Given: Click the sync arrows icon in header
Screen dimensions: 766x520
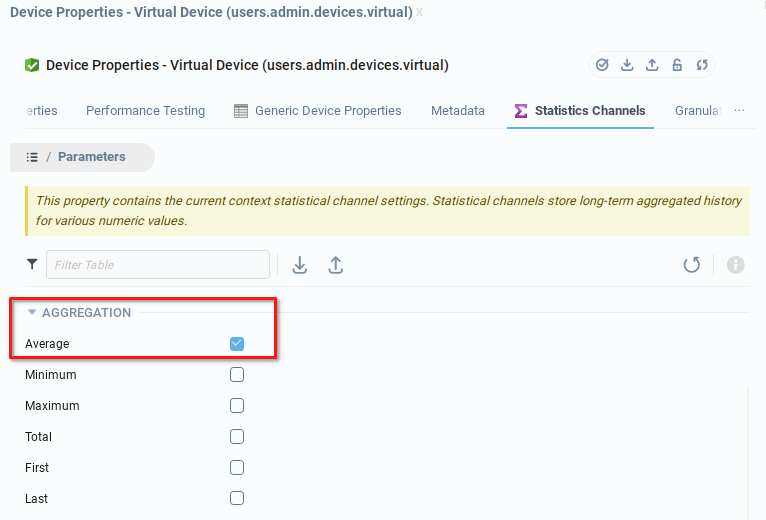Looking at the screenshot, I should [702, 65].
